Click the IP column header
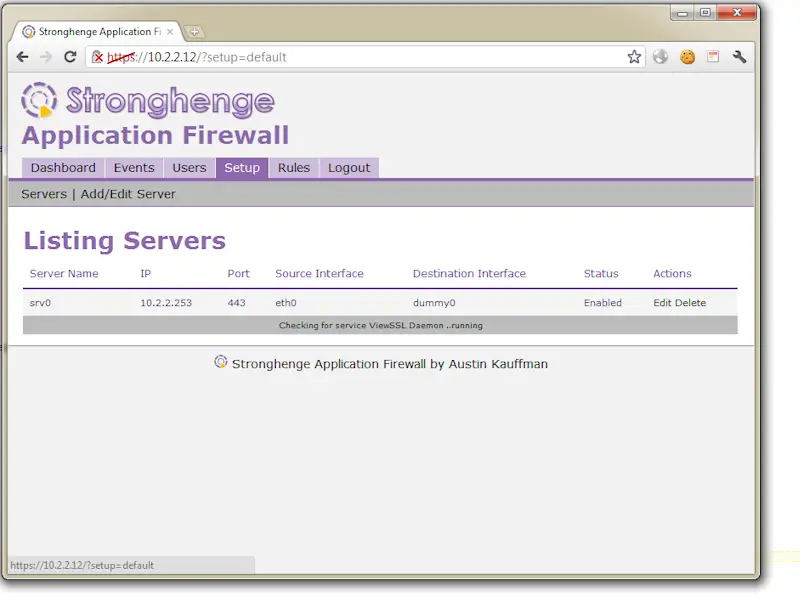This screenshot has height=600, width=800. tap(145, 273)
